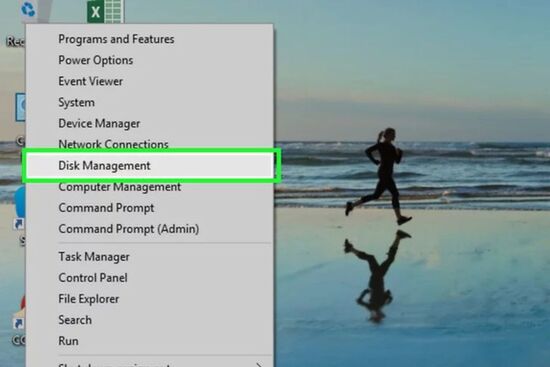Open Network Connections
550x367 pixels.
(x=149, y=144)
